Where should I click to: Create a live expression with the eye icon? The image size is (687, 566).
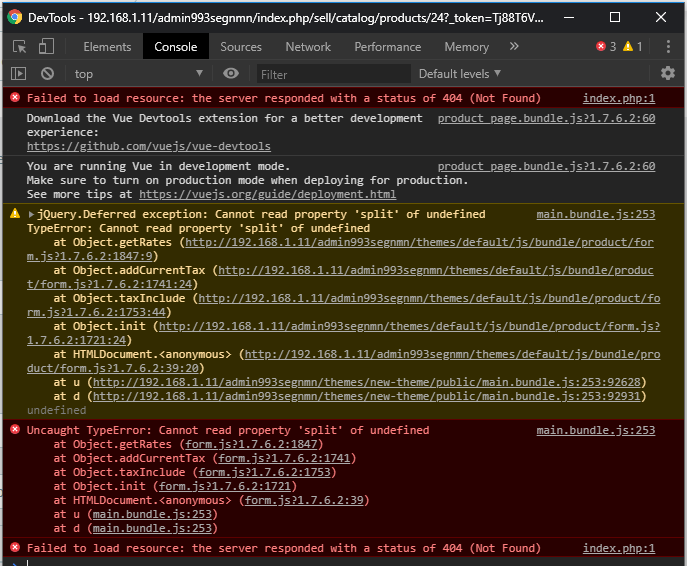(x=230, y=74)
